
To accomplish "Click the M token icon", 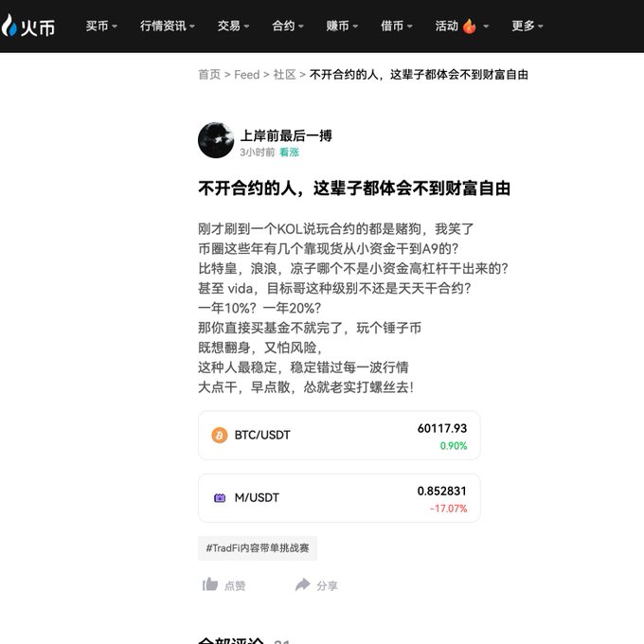I will tap(220, 498).
